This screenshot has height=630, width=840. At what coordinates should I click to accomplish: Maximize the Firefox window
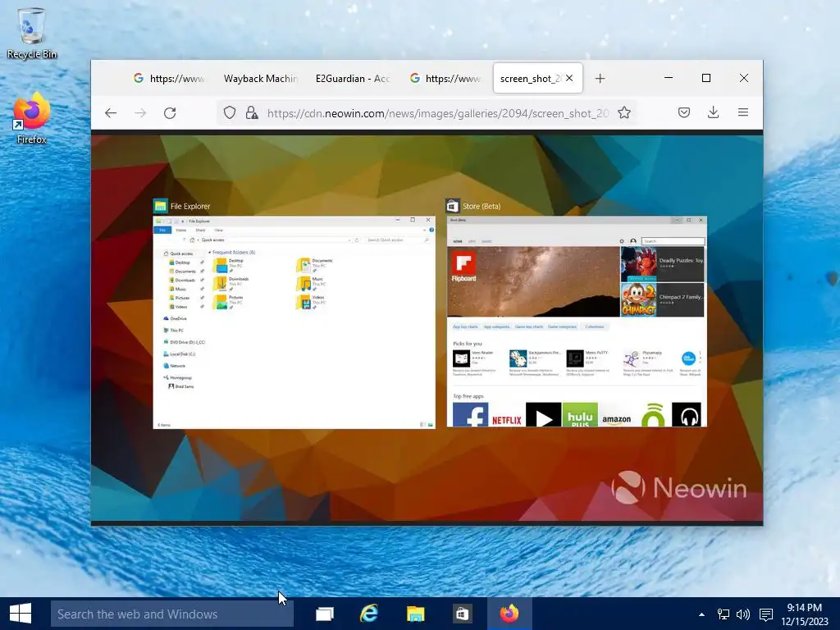pyautogui.click(x=706, y=78)
